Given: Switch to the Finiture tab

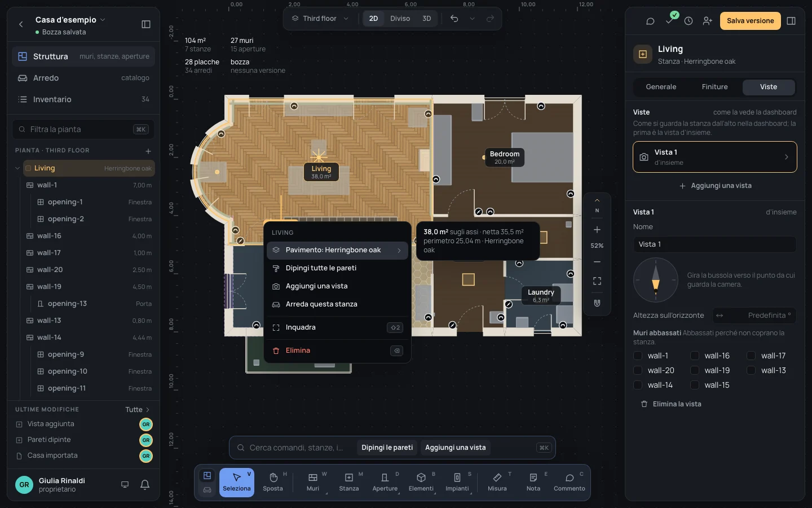Looking at the screenshot, I should coord(714,87).
